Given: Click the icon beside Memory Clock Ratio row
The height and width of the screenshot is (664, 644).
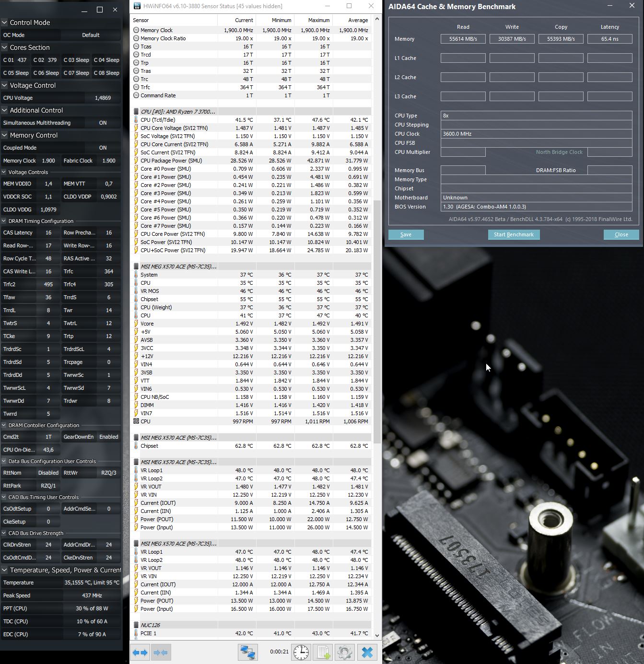Looking at the screenshot, I should pos(136,38).
